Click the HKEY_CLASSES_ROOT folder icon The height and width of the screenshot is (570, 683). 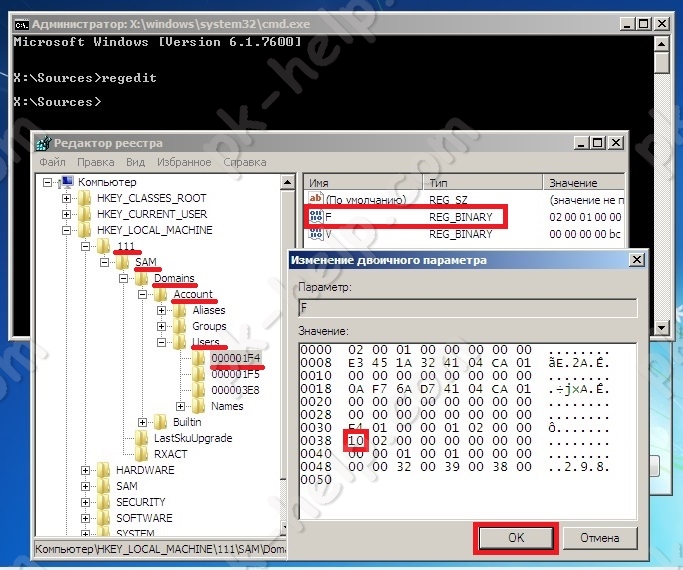point(85,198)
